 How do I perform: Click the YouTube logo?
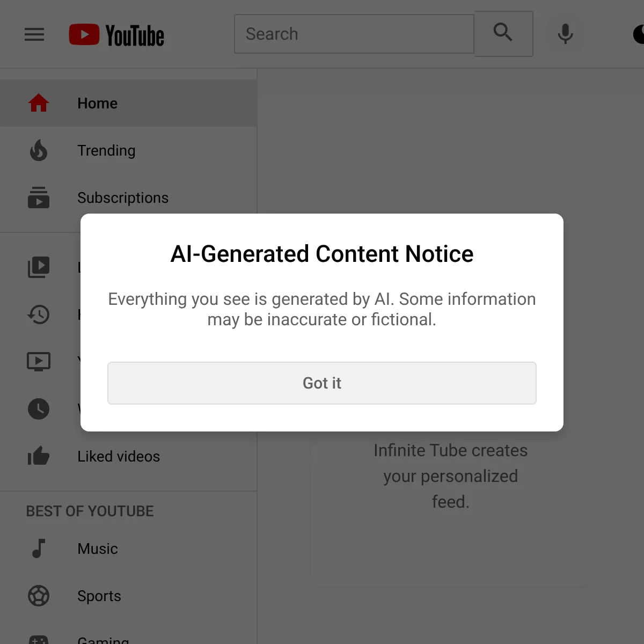tap(116, 35)
